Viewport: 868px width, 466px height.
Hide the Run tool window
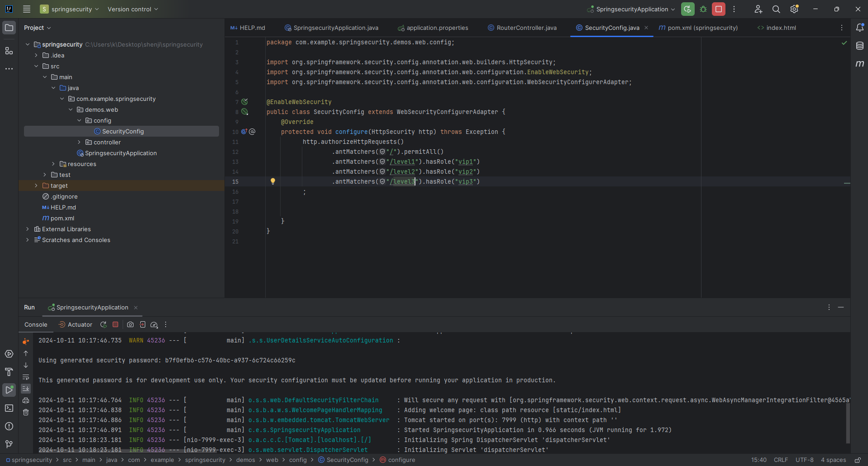pyautogui.click(x=841, y=307)
